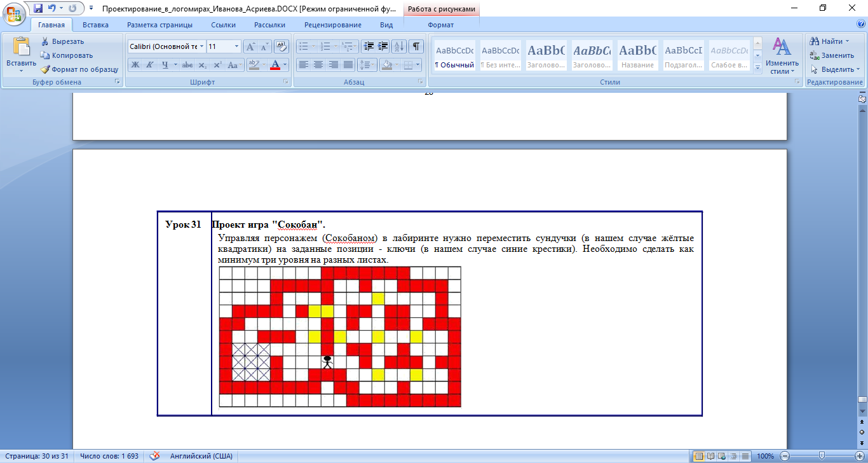Click the sort text icon
The height and width of the screenshot is (463, 868).
(x=399, y=46)
